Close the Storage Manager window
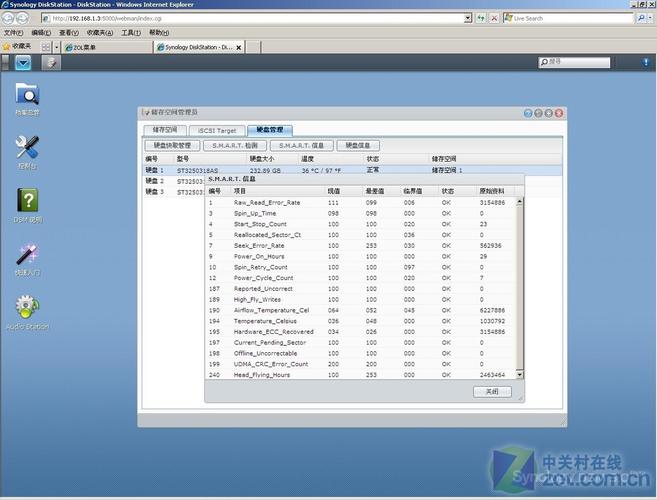This screenshot has width=657, height=500. tap(559, 113)
